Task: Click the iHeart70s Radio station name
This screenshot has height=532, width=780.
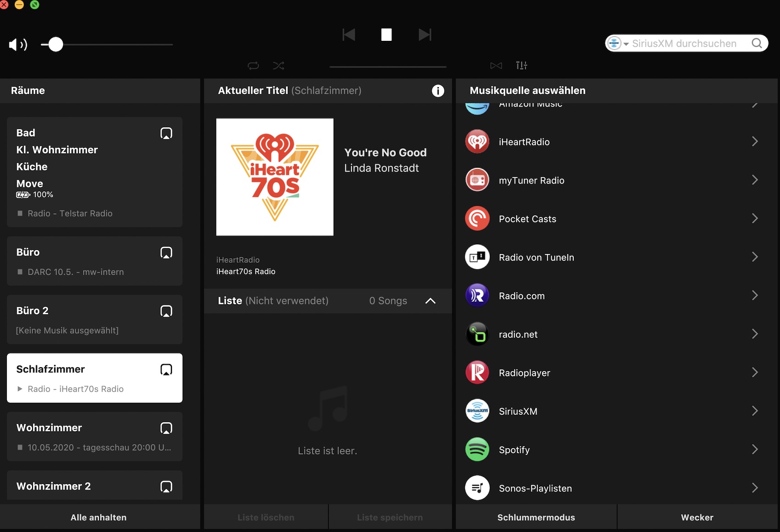Action: click(x=246, y=272)
